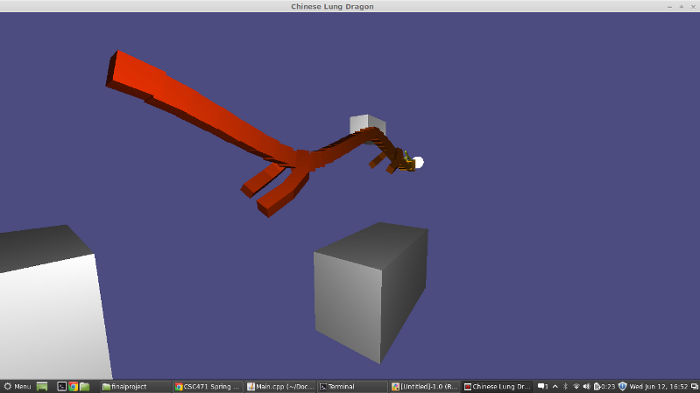This screenshot has width=700, height=393.
Task: Switch to the Main.cpp editor window
Action: pos(280,387)
